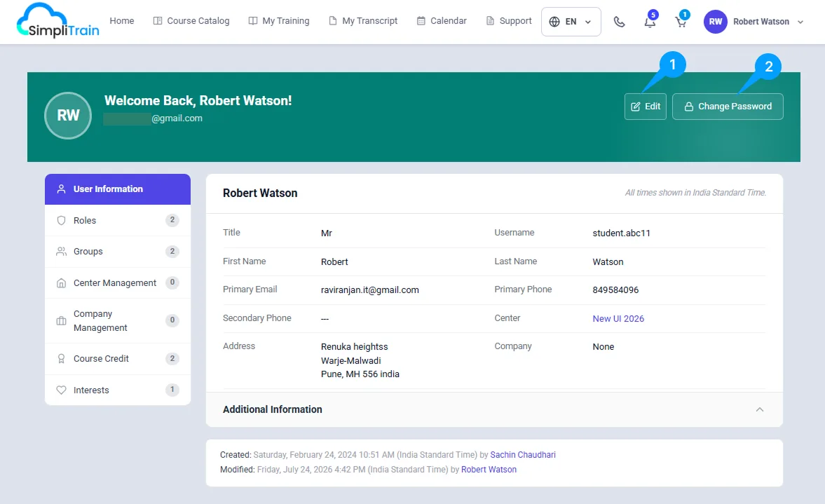The height and width of the screenshot is (504, 825).
Task: Click the Title value Mr
Action: point(326,233)
